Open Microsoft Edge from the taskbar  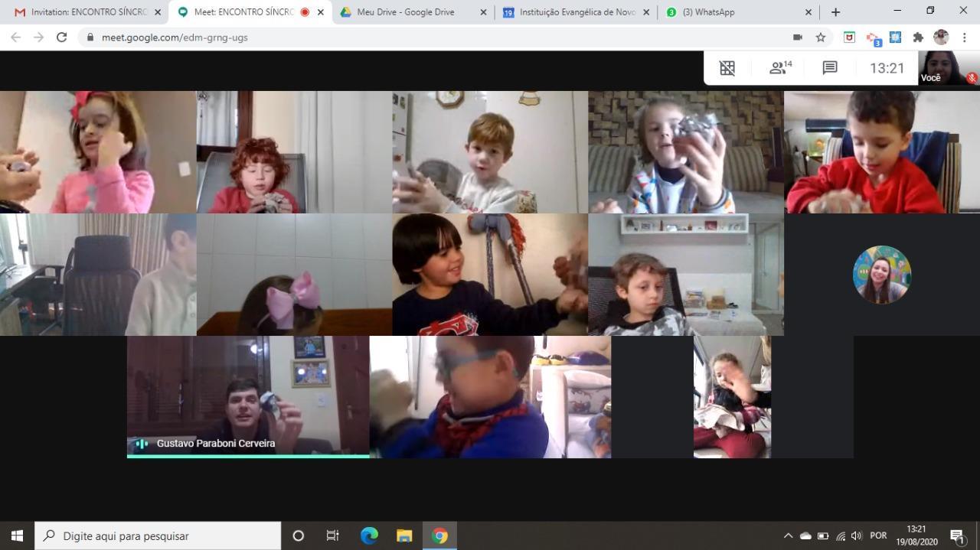tap(369, 535)
